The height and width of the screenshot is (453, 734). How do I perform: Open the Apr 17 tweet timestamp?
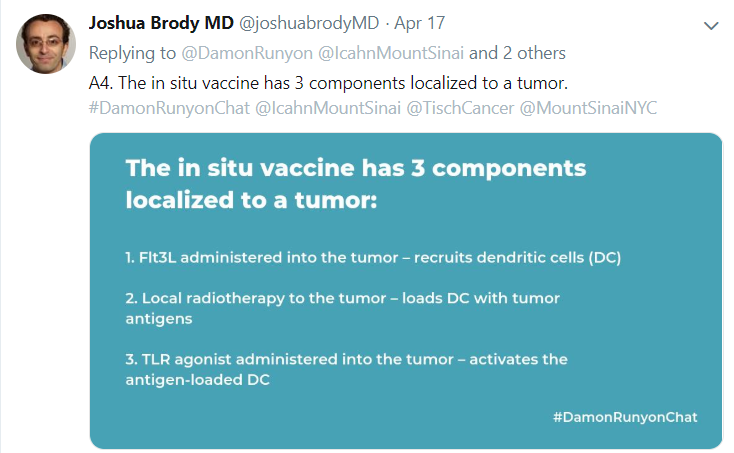coord(419,23)
